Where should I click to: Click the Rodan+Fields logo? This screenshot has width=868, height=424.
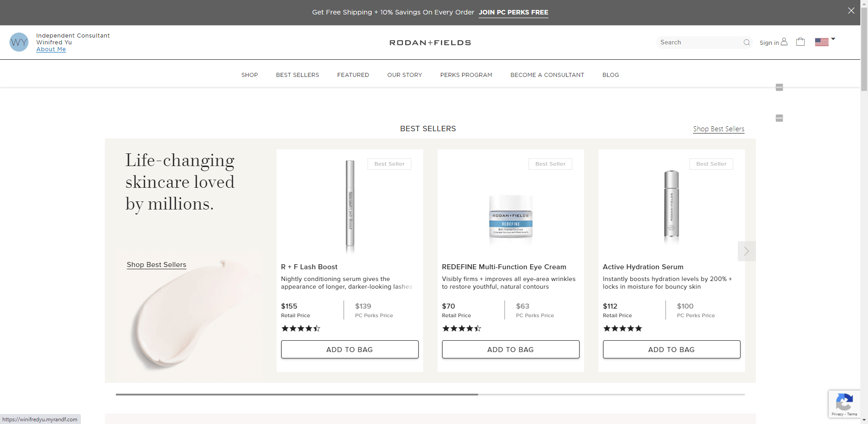(430, 43)
